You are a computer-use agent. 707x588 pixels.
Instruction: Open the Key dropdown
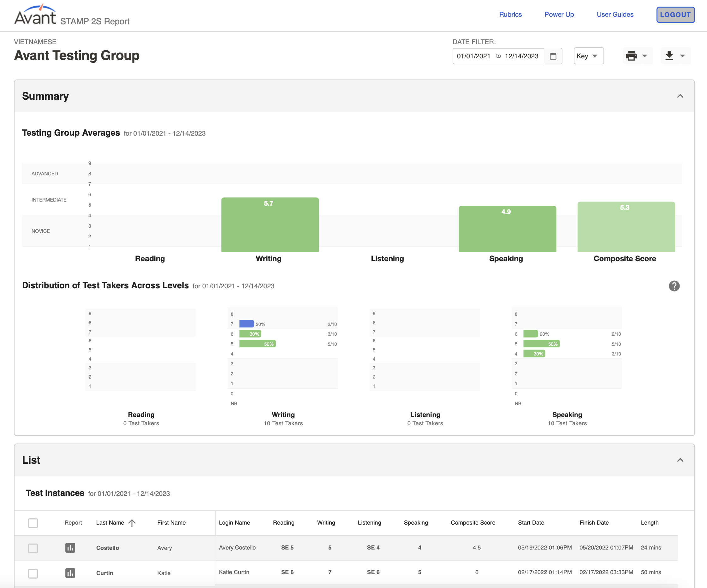(x=589, y=56)
